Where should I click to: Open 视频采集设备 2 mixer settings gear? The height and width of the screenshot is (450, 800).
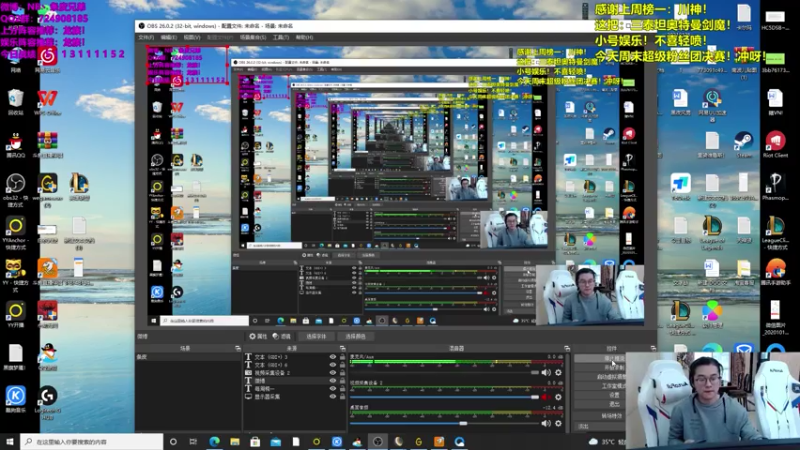pyautogui.click(x=558, y=397)
